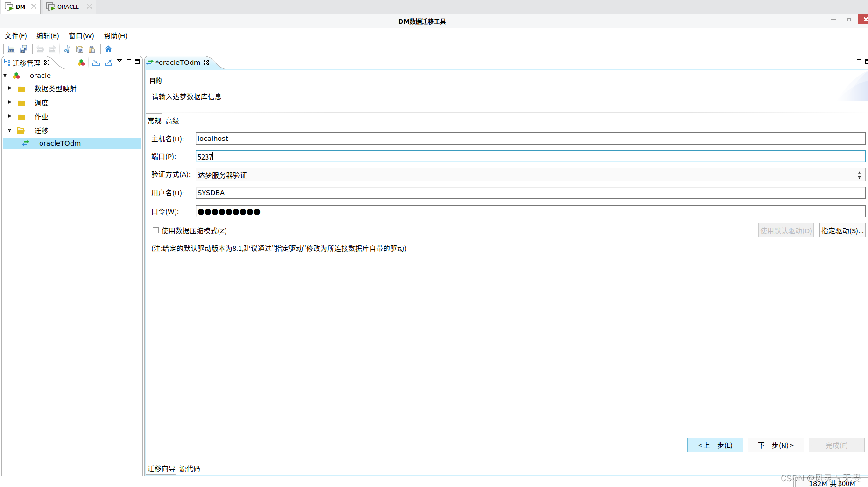Switch to the 常规 tab
868x487 pixels.
[x=155, y=120]
